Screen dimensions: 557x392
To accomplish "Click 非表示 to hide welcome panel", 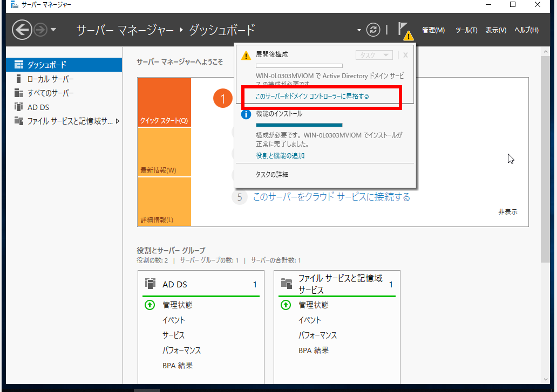I will (508, 212).
